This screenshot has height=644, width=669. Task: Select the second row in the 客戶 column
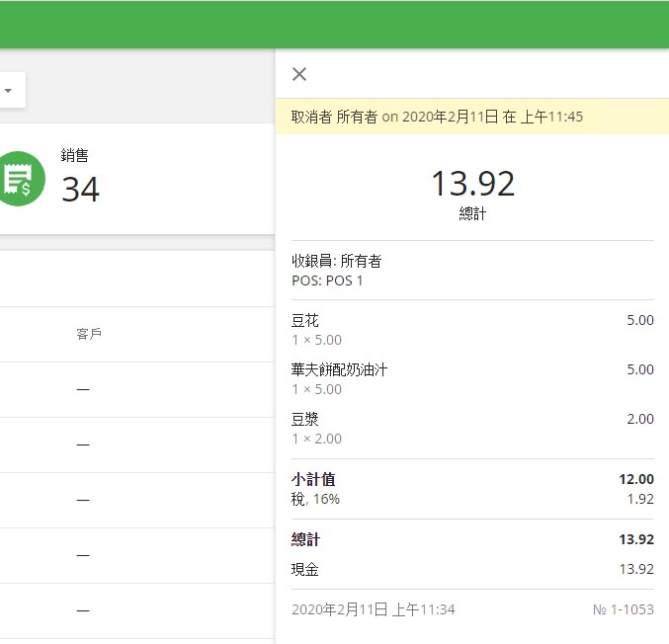[83, 445]
